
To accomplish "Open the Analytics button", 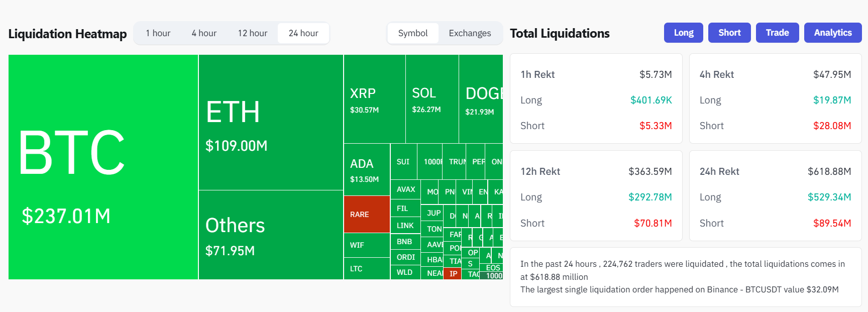I will click(x=833, y=33).
